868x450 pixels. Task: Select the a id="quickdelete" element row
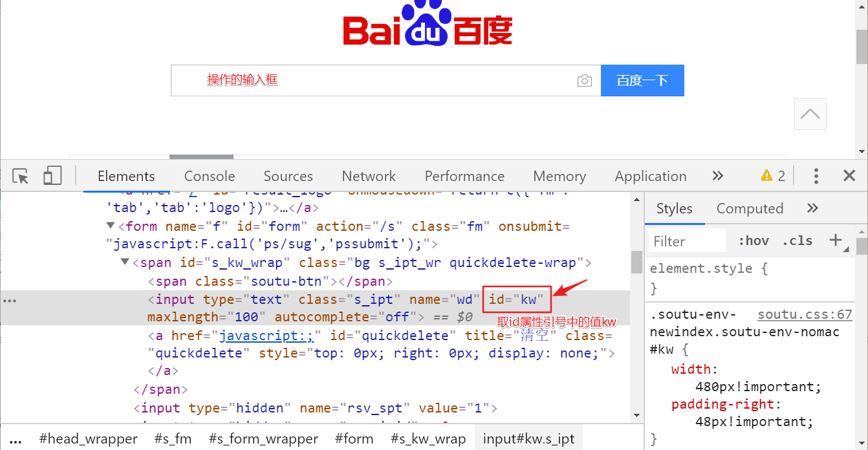point(315,353)
